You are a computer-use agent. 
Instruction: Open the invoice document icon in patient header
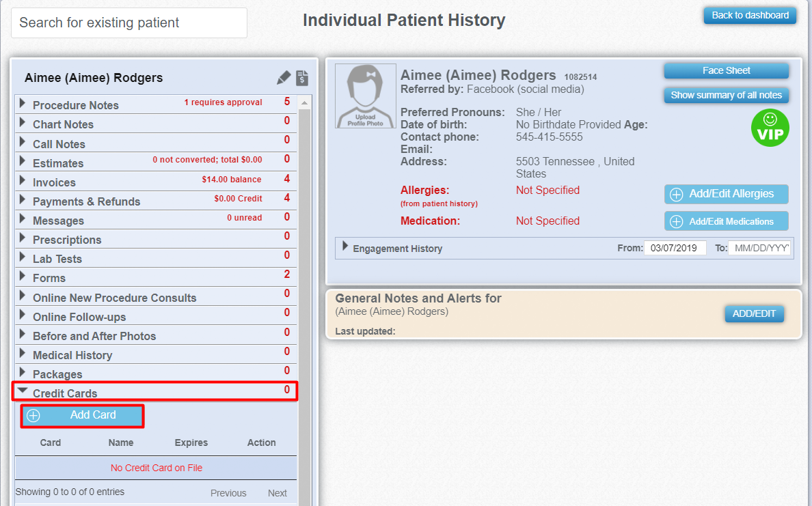302,78
